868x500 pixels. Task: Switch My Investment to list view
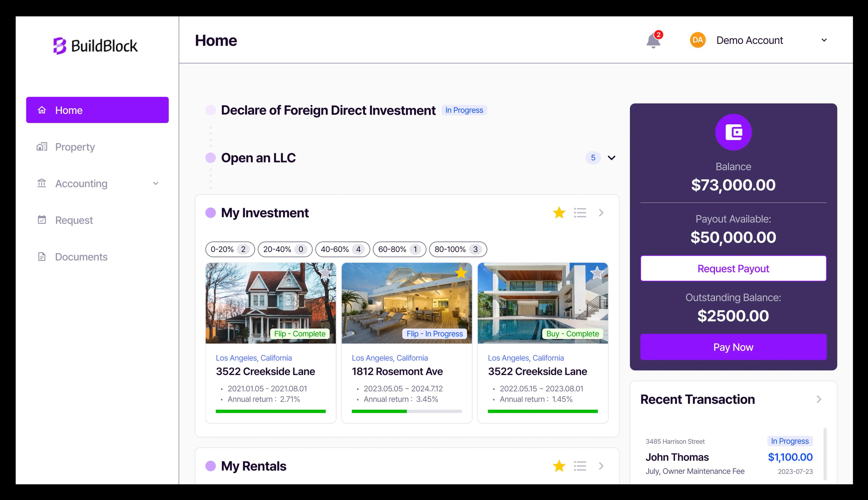pos(580,213)
